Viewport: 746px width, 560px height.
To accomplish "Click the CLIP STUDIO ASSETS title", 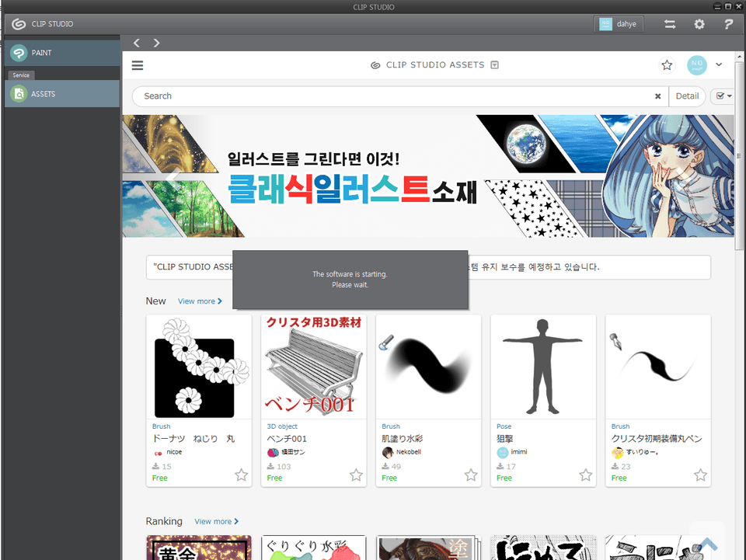I will click(435, 64).
